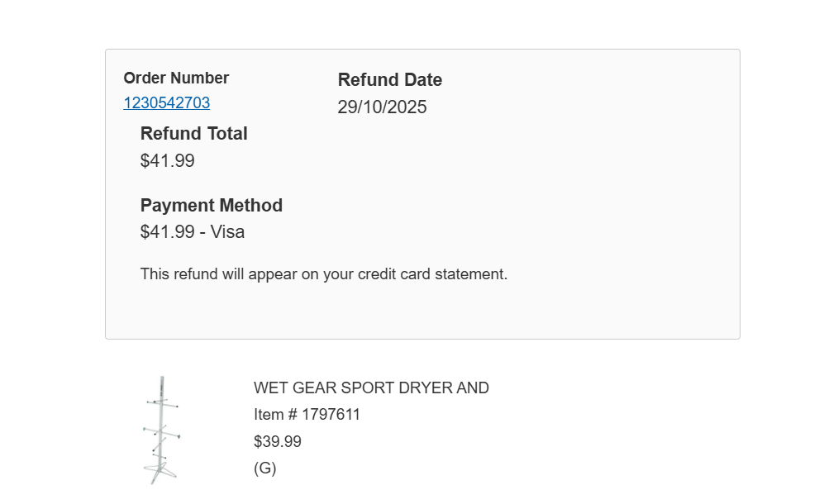Click the Refund Total heading
824x504 pixels.
193,134
